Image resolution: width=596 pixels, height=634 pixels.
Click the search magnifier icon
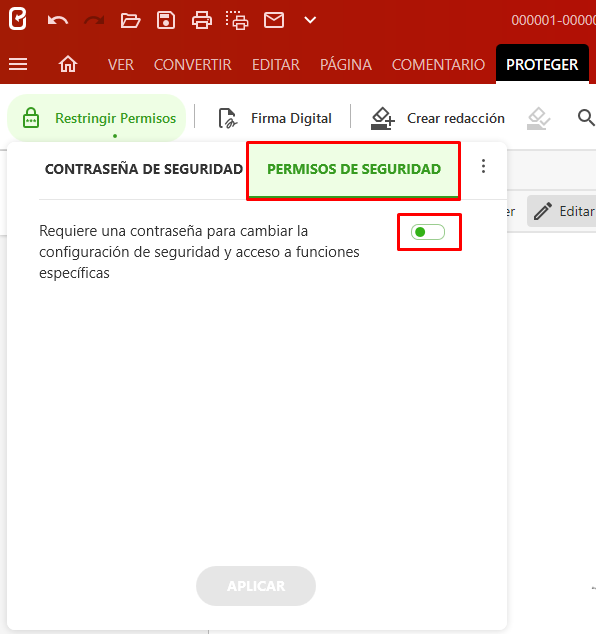point(585,118)
